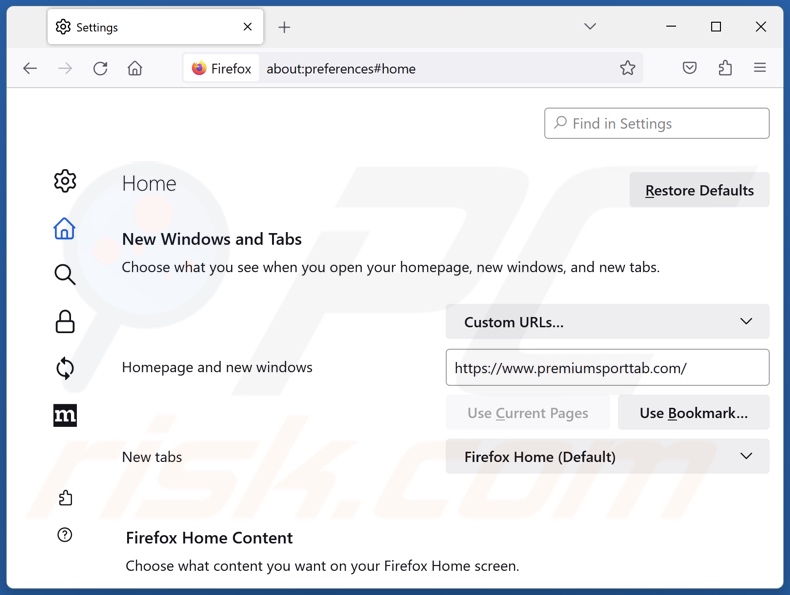790x595 pixels.
Task: Open Firefox Support help icon
Action: click(64, 535)
